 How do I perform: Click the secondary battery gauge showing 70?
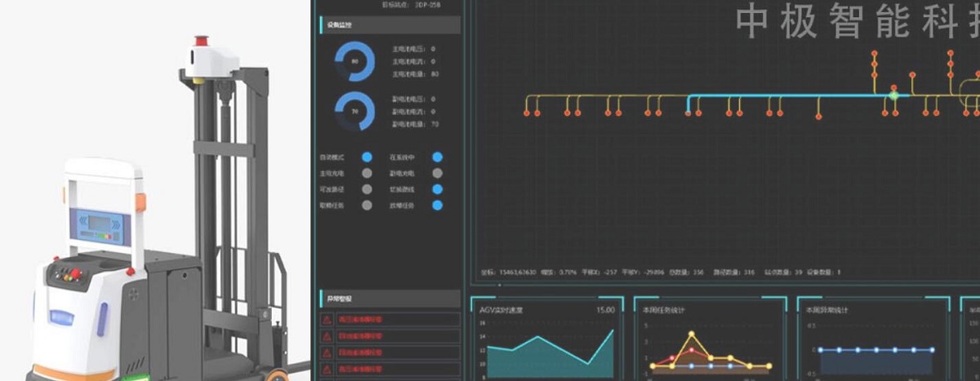(x=355, y=111)
